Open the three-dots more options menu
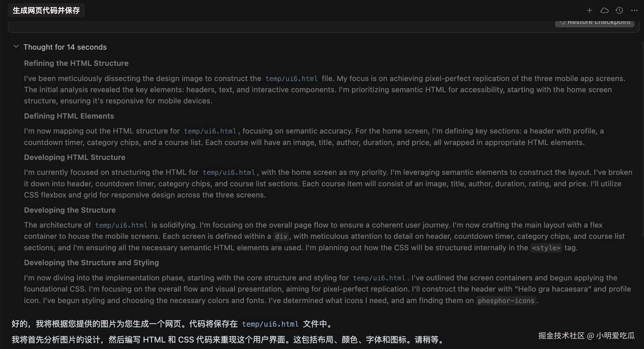This screenshot has width=644, height=349. (634, 11)
